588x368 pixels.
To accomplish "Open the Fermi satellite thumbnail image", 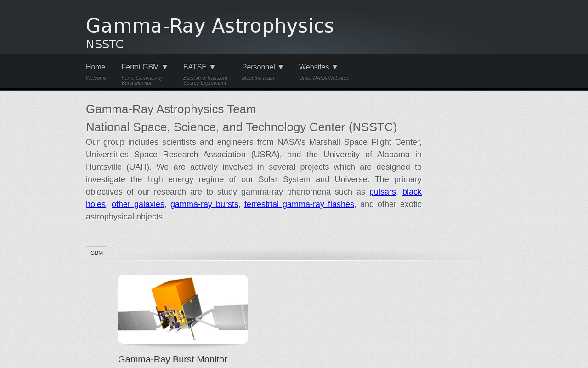I will coord(183,309).
